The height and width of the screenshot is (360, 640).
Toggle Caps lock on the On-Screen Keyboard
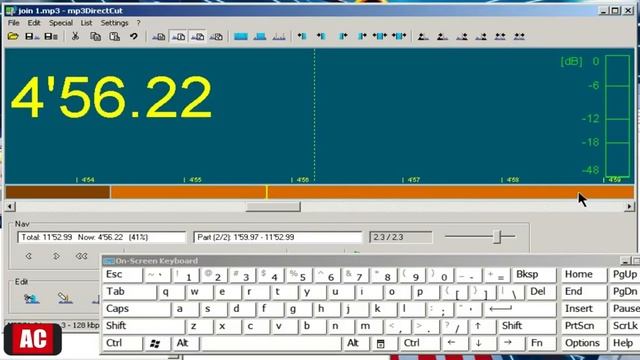136,309
